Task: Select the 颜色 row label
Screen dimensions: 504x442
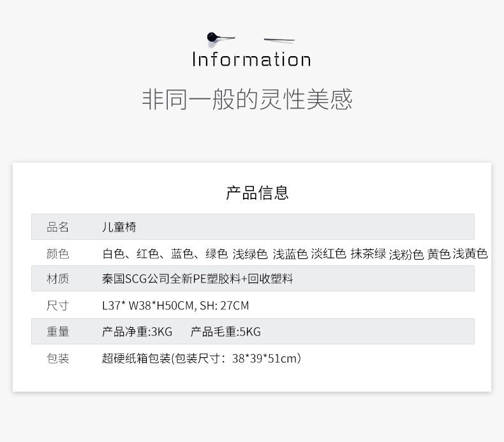Action: [57, 254]
